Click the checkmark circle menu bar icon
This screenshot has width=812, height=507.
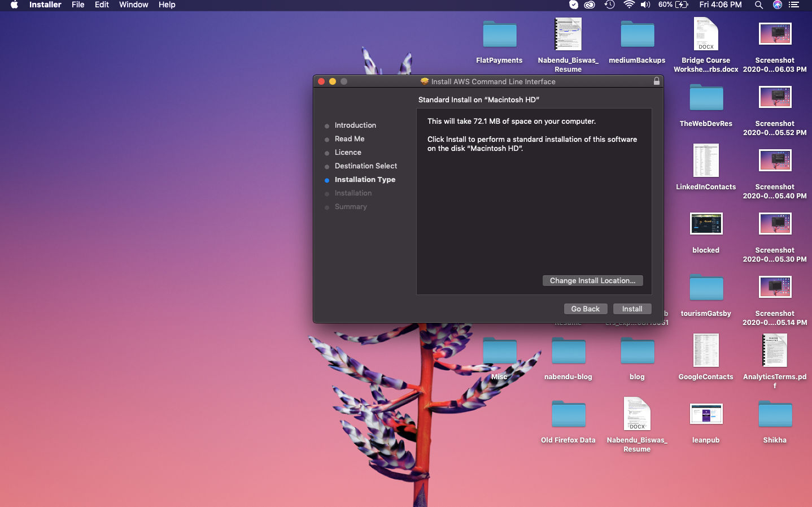pyautogui.click(x=574, y=5)
